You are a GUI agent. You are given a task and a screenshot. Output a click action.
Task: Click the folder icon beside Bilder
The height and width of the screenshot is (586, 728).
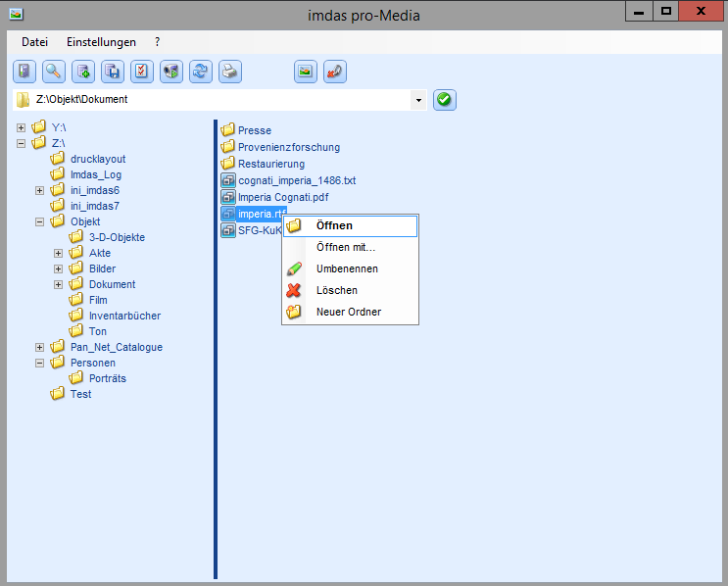[x=75, y=268]
